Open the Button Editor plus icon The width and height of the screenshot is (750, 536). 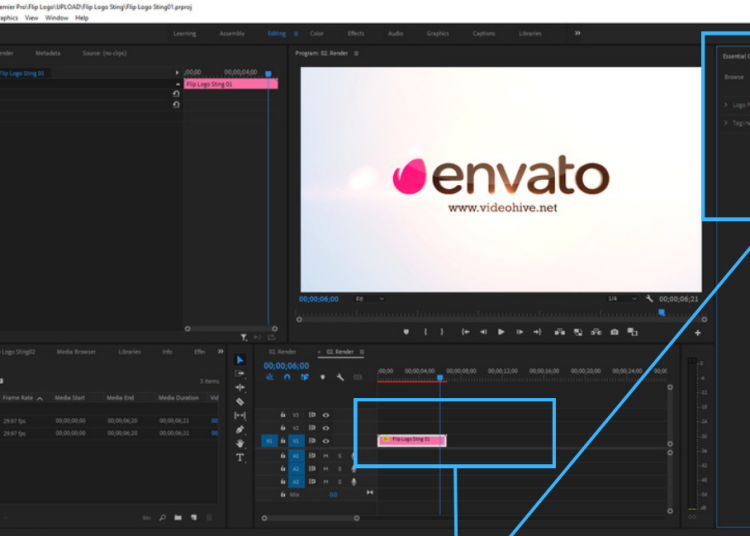pyautogui.click(x=697, y=333)
